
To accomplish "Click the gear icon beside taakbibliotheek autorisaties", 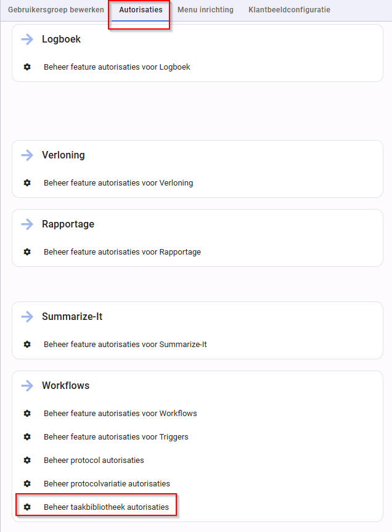I will (27, 507).
